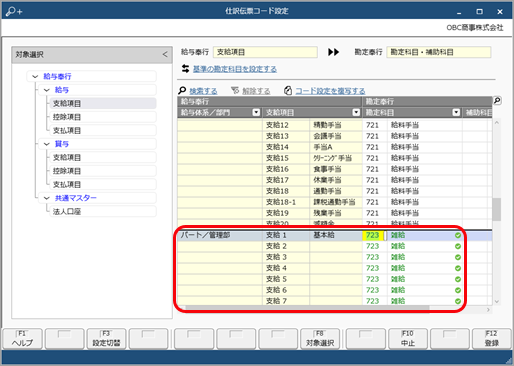Collapse the 共通マスター tree node
The height and width of the screenshot is (366, 514).
(47, 198)
